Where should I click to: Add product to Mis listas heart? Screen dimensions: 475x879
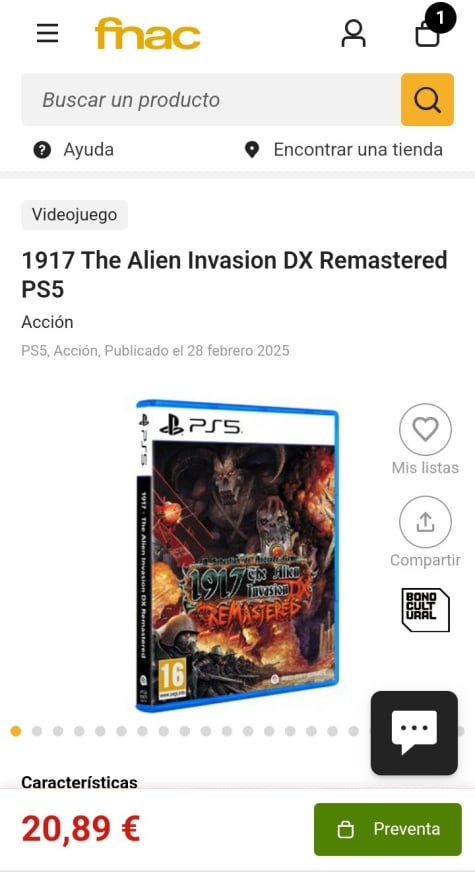coord(425,430)
